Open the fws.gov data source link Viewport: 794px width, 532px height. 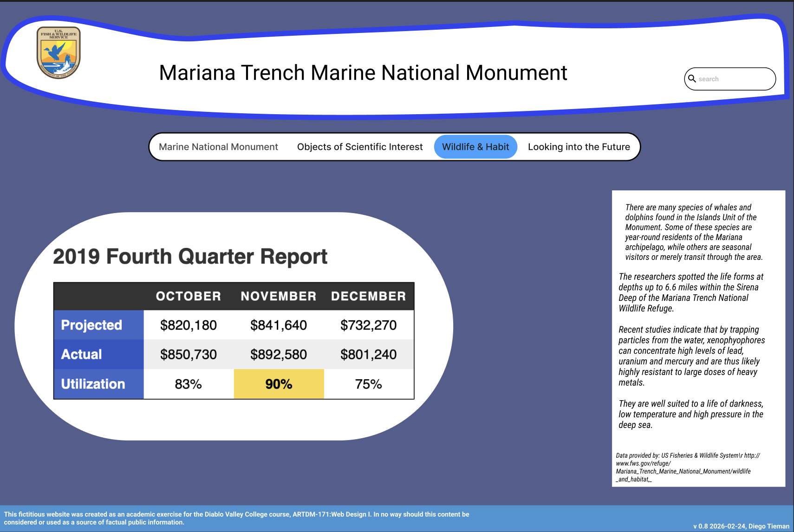click(x=683, y=467)
